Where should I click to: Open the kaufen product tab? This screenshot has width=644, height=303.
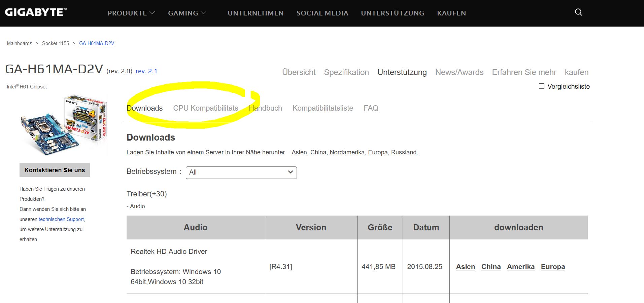pos(577,72)
